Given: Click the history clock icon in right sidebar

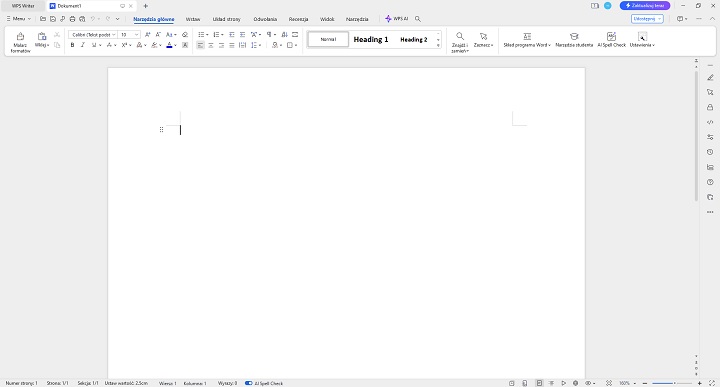Looking at the screenshot, I should [x=710, y=152].
